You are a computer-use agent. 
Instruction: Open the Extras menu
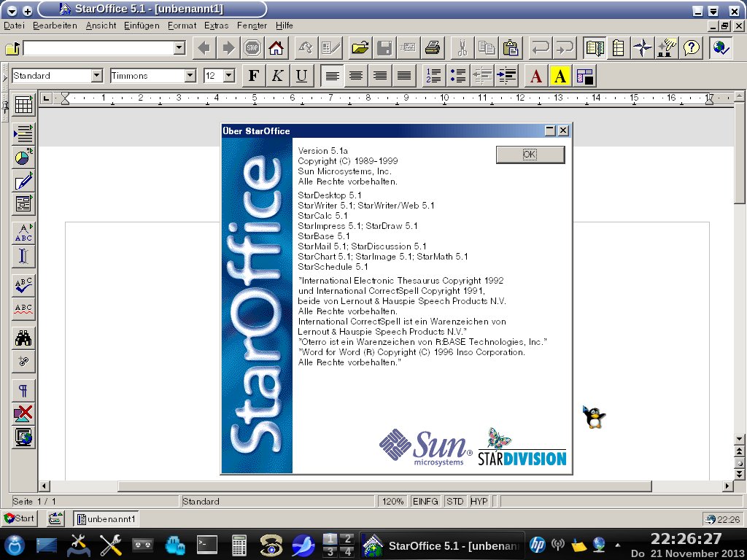point(216,26)
